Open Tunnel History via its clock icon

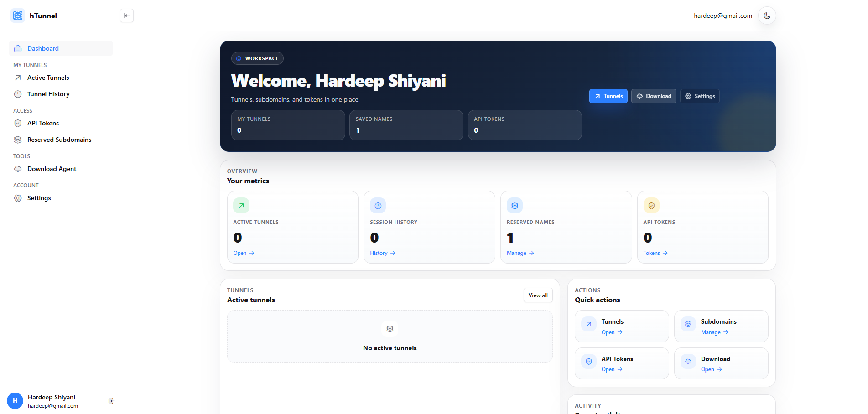17,94
